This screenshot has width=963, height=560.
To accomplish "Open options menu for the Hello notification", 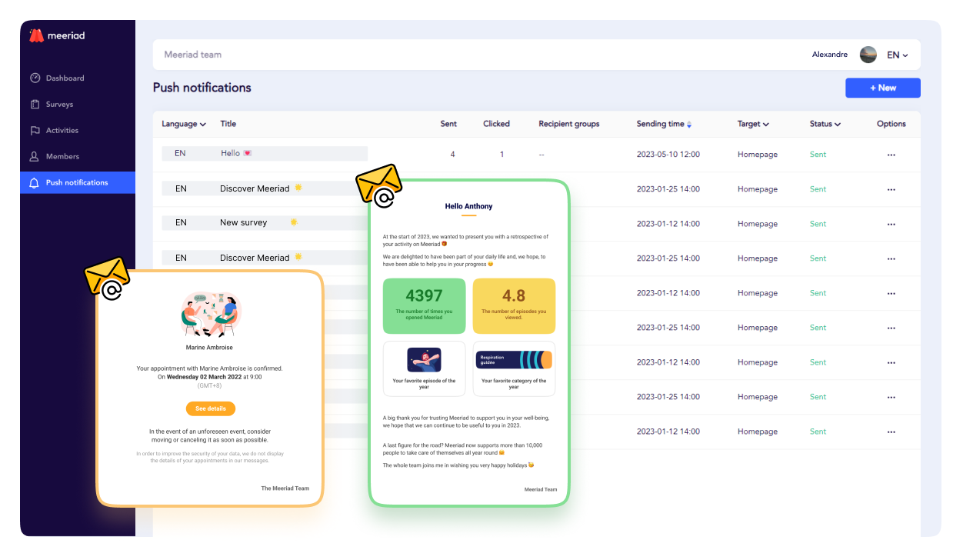I will pyautogui.click(x=891, y=155).
